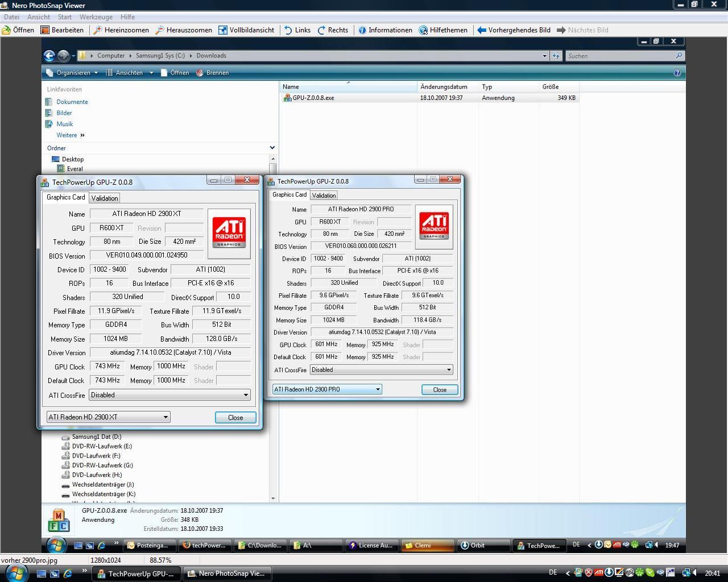This screenshot has width=728, height=582.
Task: Open the Werkzeuge menu
Action: pyautogui.click(x=96, y=17)
